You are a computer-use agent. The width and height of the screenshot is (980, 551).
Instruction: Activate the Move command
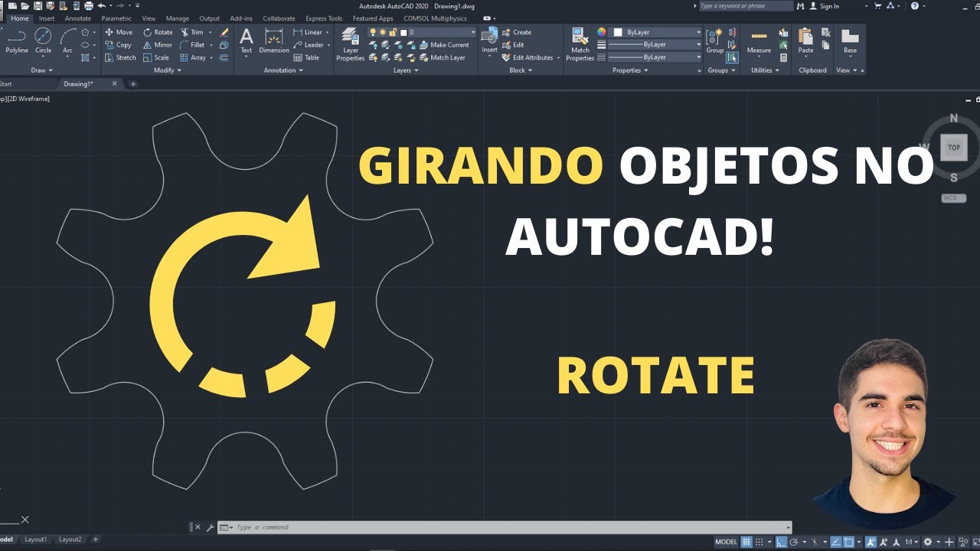click(x=119, y=32)
